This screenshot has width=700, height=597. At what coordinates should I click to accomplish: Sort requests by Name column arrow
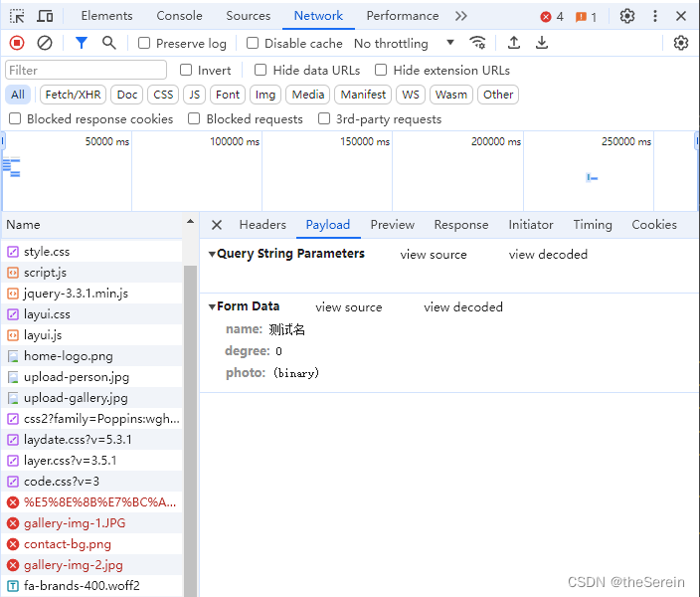tap(190, 221)
